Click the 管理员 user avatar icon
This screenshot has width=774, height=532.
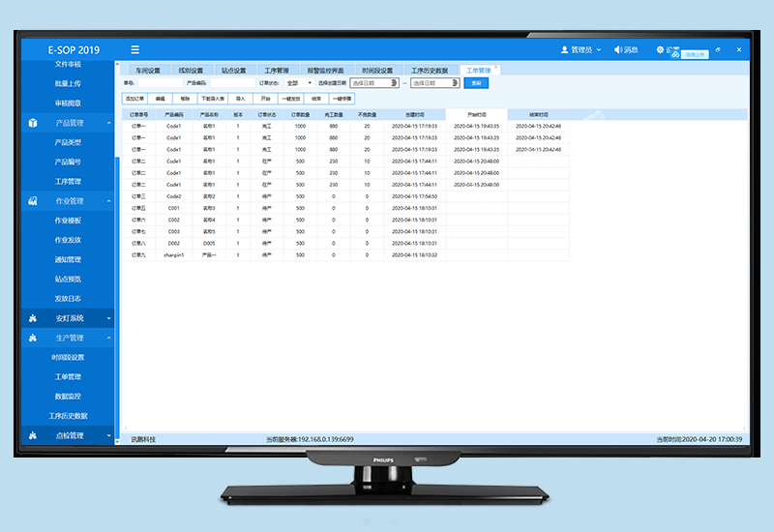point(565,49)
